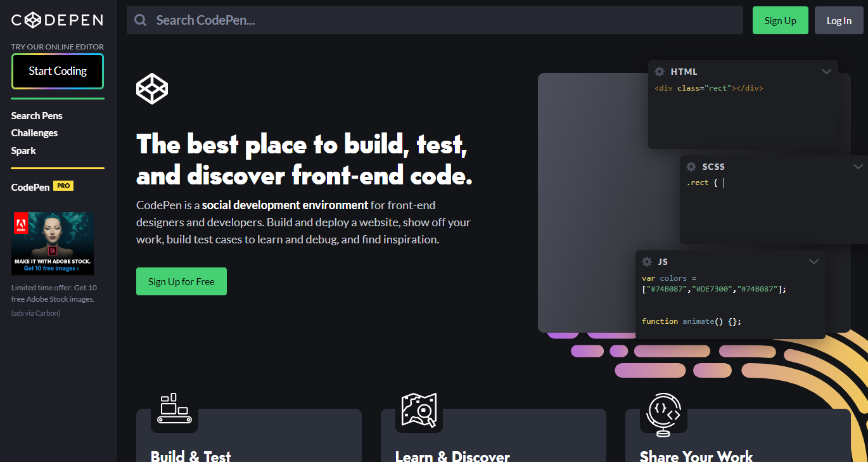Click the PRO badge
868x462 pixels.
63,186
